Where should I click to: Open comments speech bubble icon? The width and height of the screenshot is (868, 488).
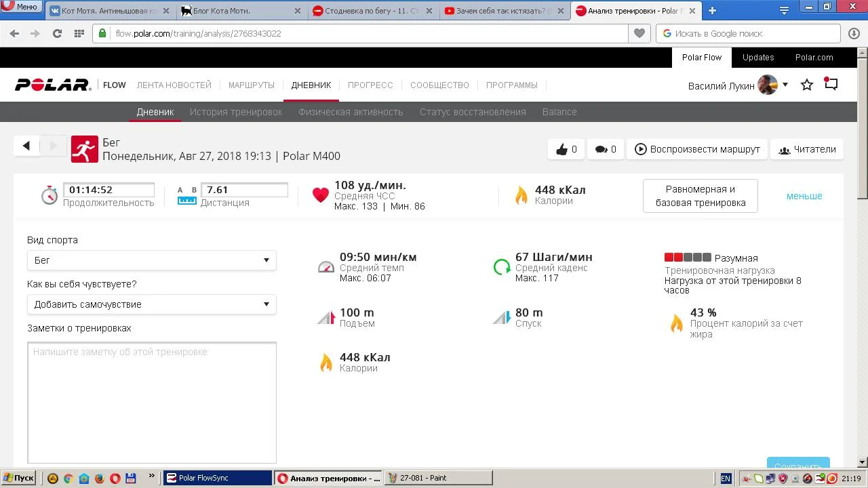coord(601,150)
